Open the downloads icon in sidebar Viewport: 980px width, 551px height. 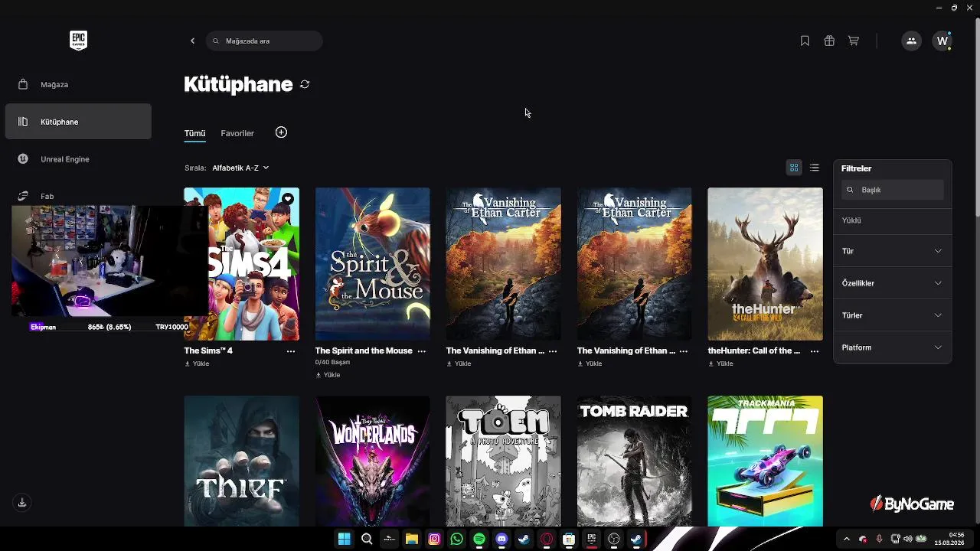(22, 503)
